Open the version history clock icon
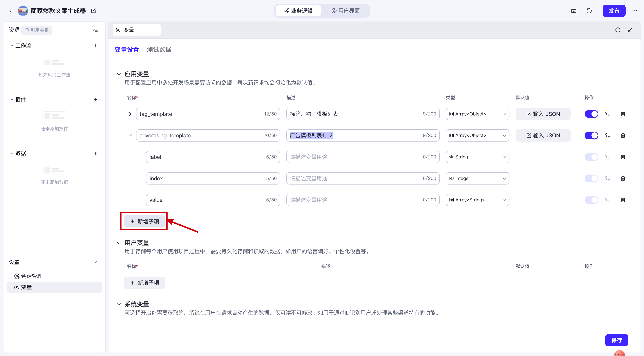The image size is (644, 356). click(x=589, y=11)
